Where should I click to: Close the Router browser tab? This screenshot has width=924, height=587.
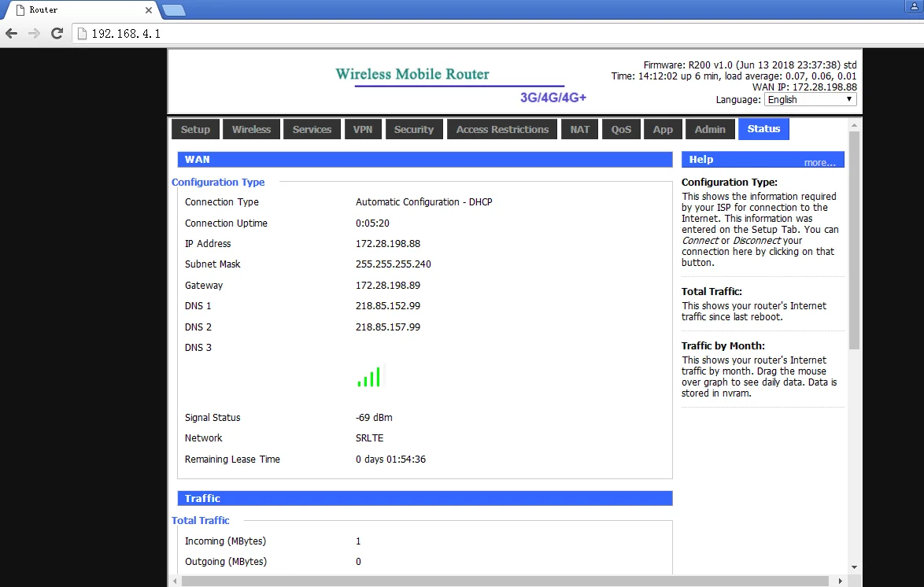click(x=148, y=10)
